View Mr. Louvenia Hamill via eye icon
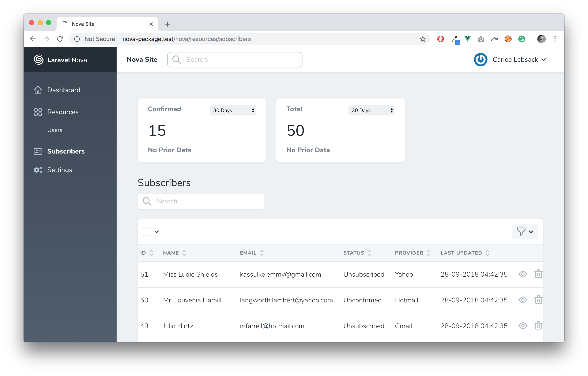The image size is (588, 376). (523, 300)
